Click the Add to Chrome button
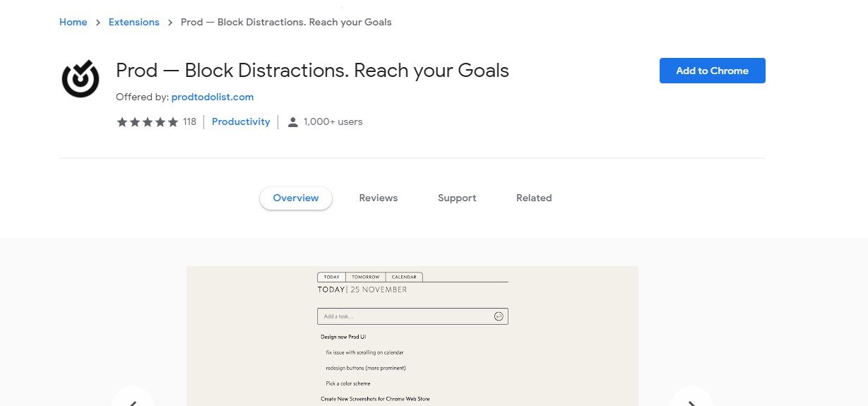 (x=712, y=71)
